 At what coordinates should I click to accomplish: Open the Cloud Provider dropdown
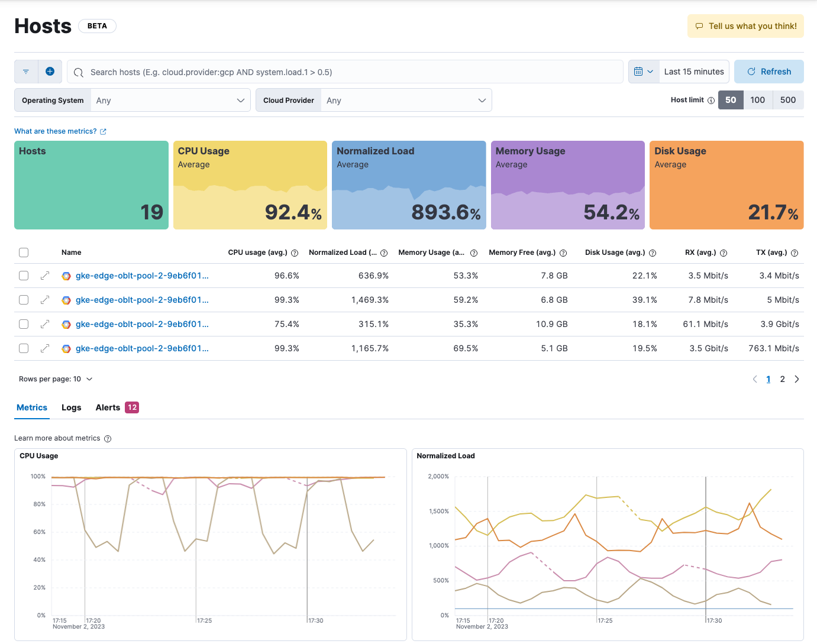[x=406, y=101]
